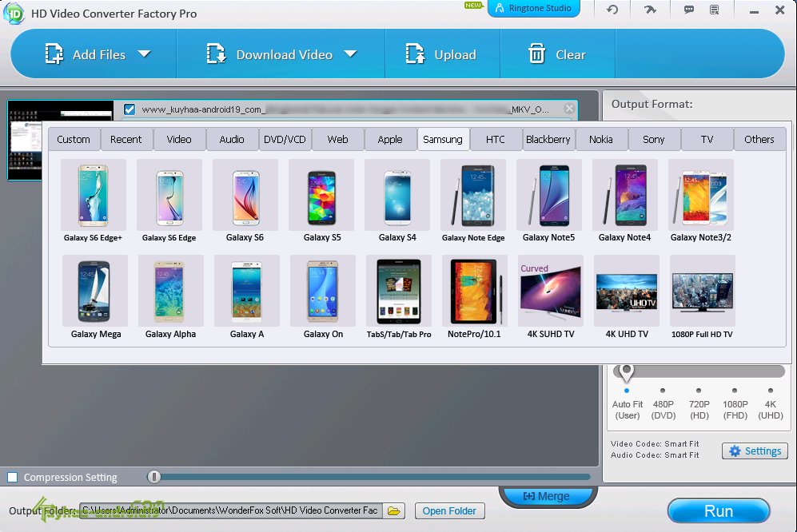The image size is (797, 532).
Task: Open the Recent formats tab
Action: coord(126,139)
